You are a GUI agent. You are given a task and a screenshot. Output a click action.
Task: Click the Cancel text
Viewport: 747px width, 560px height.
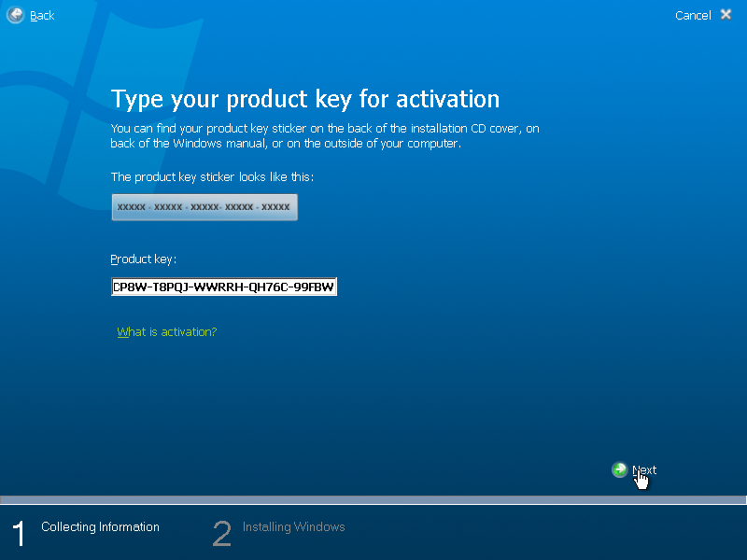pos(693,16)
